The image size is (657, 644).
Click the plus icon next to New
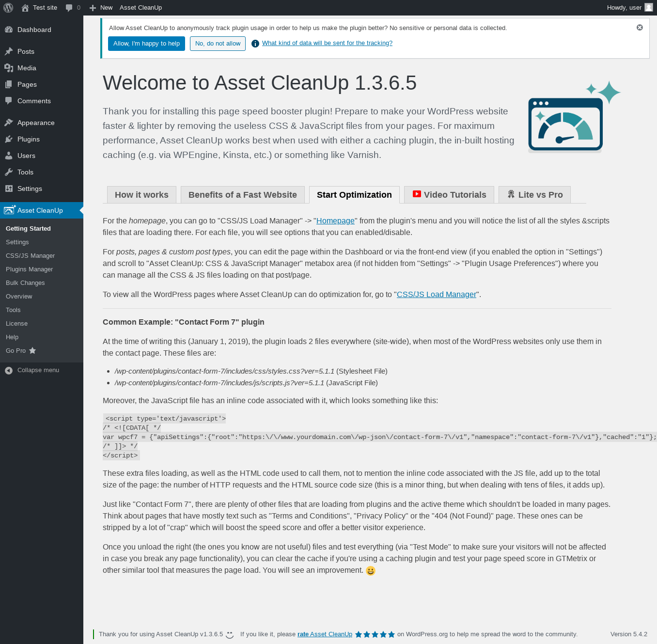pyautogui.click(x=93, y=8)
